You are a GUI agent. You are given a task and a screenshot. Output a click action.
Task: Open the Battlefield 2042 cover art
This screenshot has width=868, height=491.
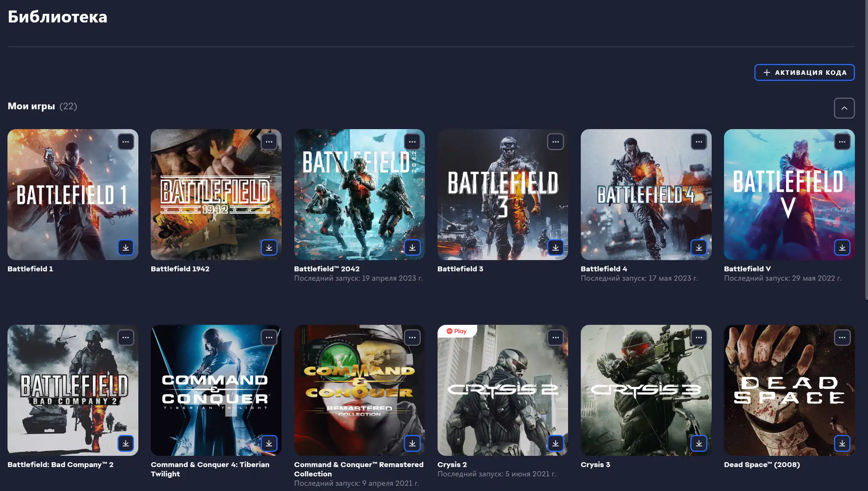[359, 194]
